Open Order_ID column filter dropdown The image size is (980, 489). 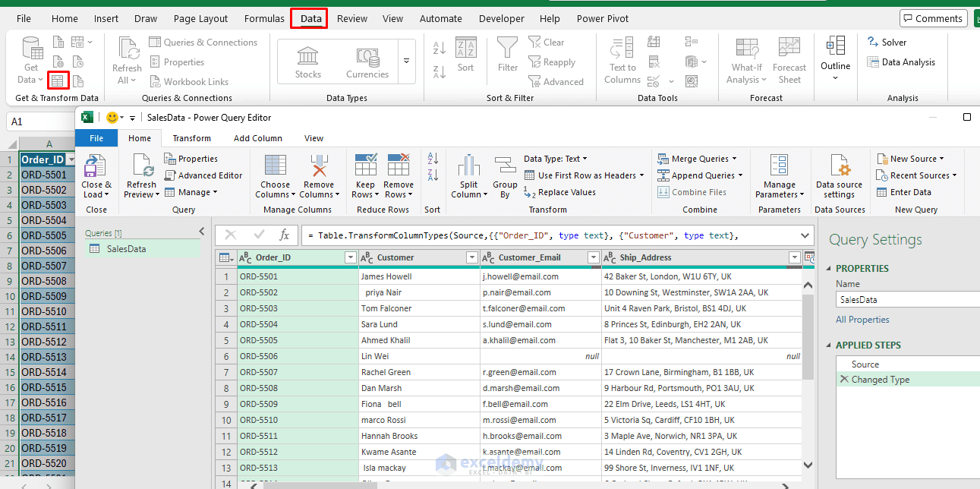(x=350, y=258)
